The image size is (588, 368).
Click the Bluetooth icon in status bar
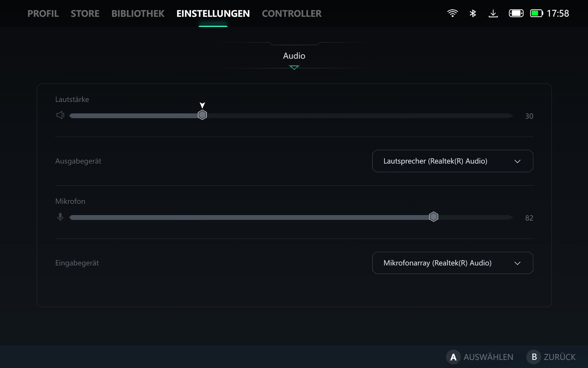click(x=473, y=13)
